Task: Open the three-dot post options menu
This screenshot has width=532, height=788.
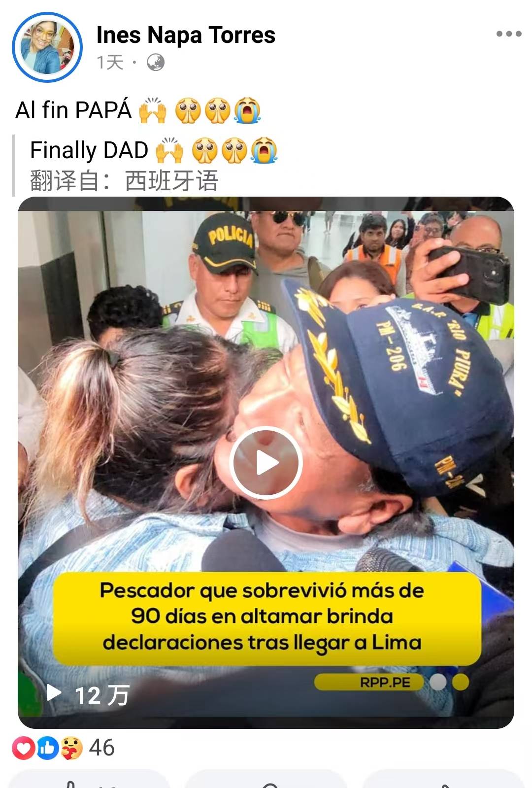Action: coord(509,34)
